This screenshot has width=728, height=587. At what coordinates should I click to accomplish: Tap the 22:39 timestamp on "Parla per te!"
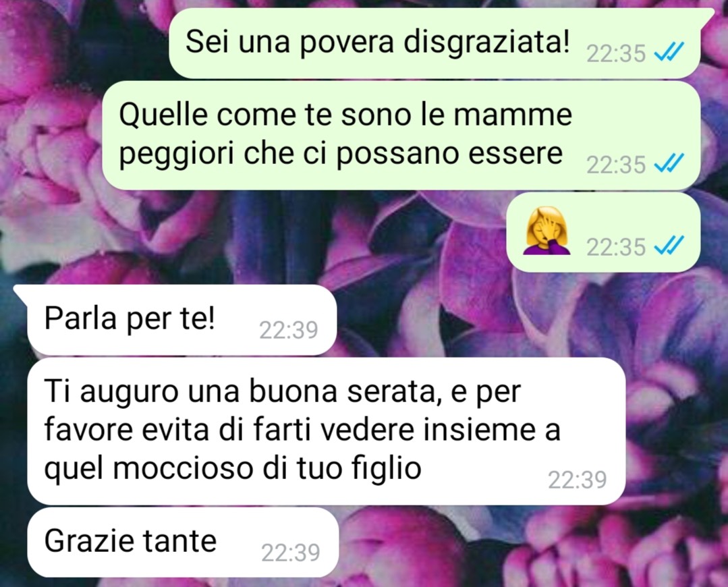click(288, 330)
